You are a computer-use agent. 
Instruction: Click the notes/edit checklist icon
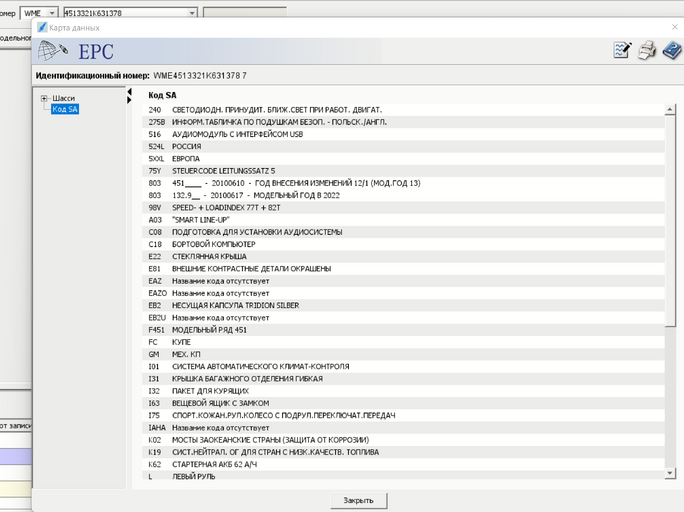622,50
